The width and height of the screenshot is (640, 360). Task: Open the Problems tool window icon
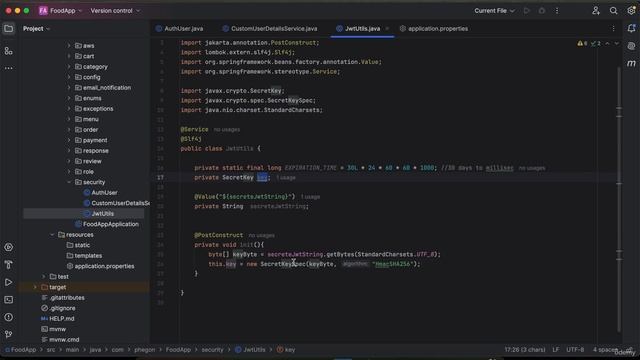[x=9, y=317]
